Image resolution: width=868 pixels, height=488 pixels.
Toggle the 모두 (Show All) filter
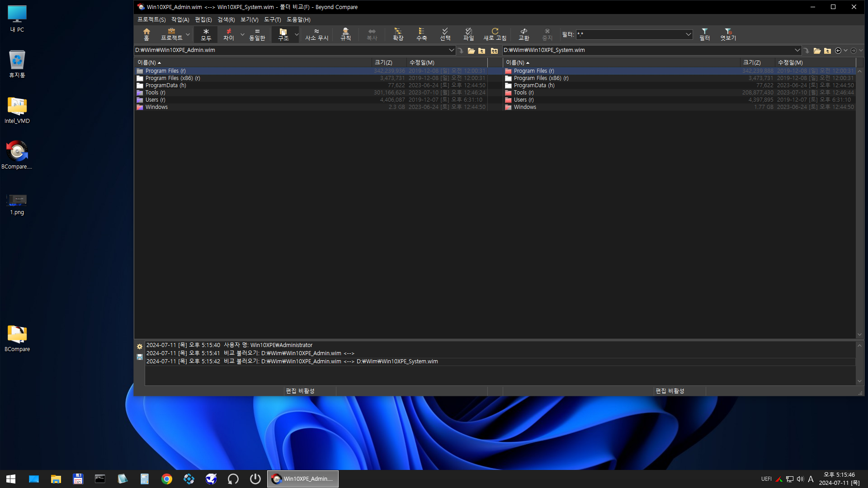coord(206,34)
